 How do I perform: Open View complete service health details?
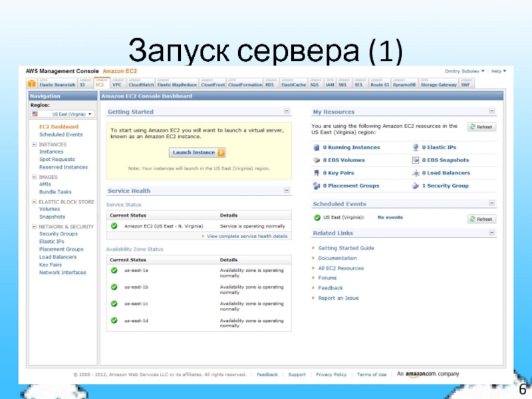point(247,236)
